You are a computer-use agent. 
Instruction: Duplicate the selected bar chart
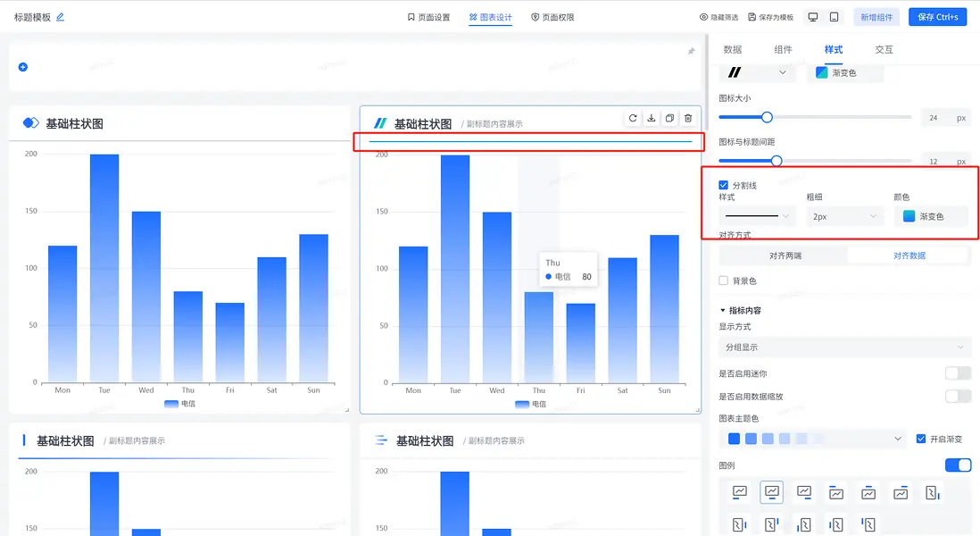(669, 118)
